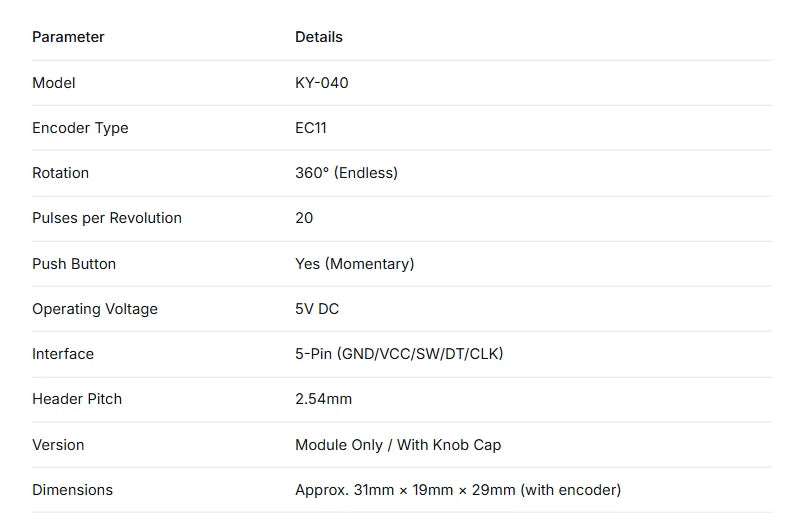Click the 5V DC value
The image size is (807, 519).
(317, 309)
